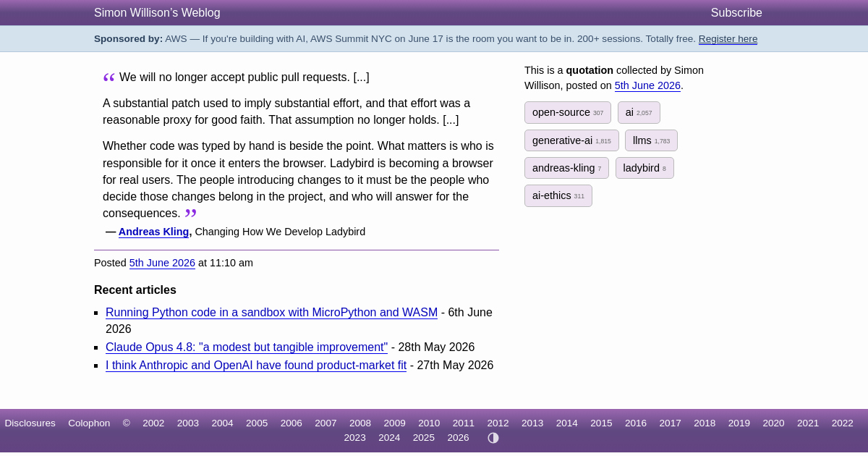Follow the Register here sponsor link
Screen dimensions: 868x456
click(x=728, y=39)
